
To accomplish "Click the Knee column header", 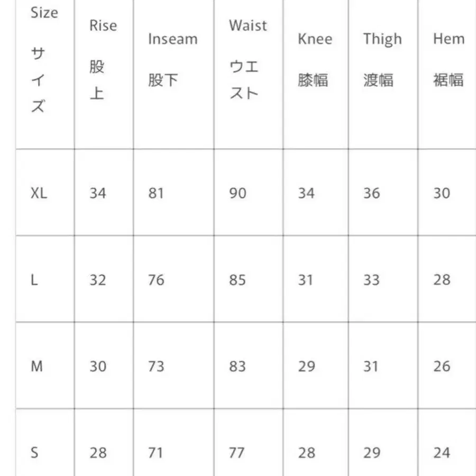I will point(315,40).
